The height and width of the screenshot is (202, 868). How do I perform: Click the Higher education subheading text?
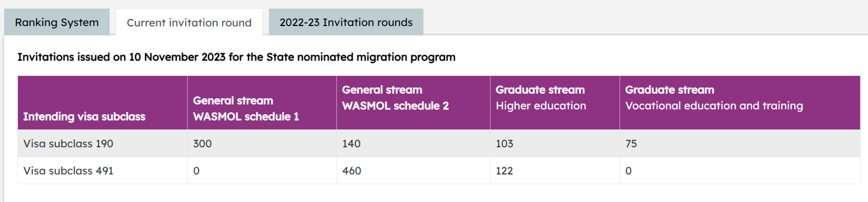pos(541,106)
